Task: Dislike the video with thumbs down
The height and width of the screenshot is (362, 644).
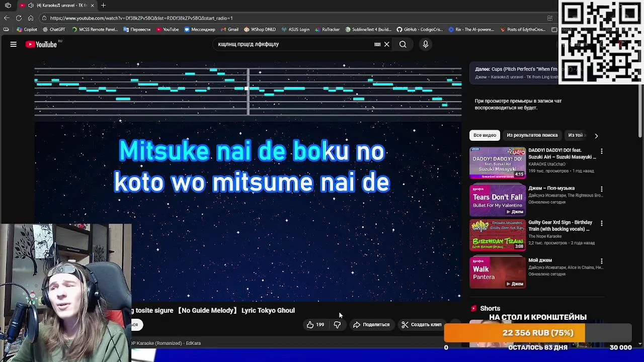Action: click(x=337, y=325)
